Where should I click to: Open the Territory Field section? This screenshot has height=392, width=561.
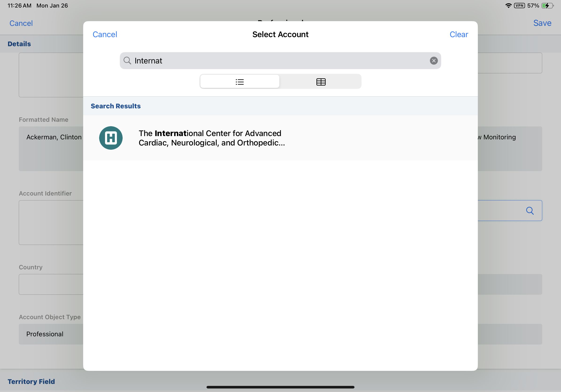(31, 381)
